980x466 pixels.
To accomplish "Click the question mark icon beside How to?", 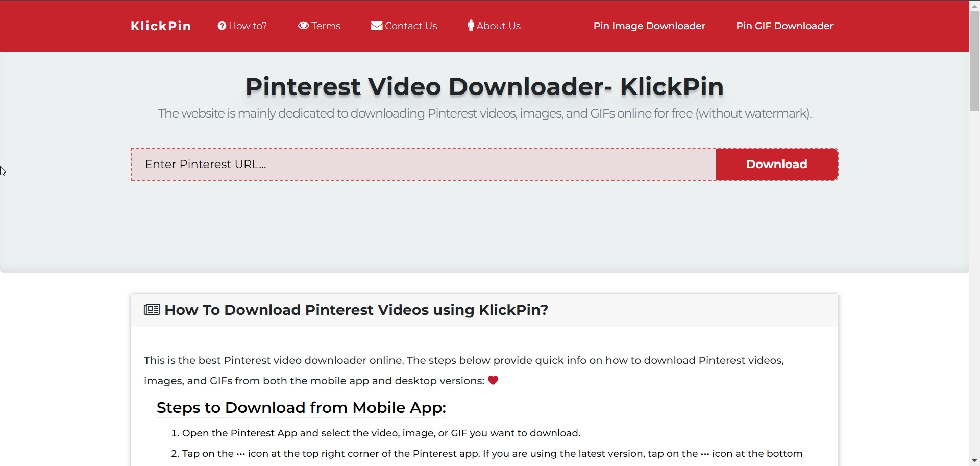I will pyautogui.click(x=222, y=25).
